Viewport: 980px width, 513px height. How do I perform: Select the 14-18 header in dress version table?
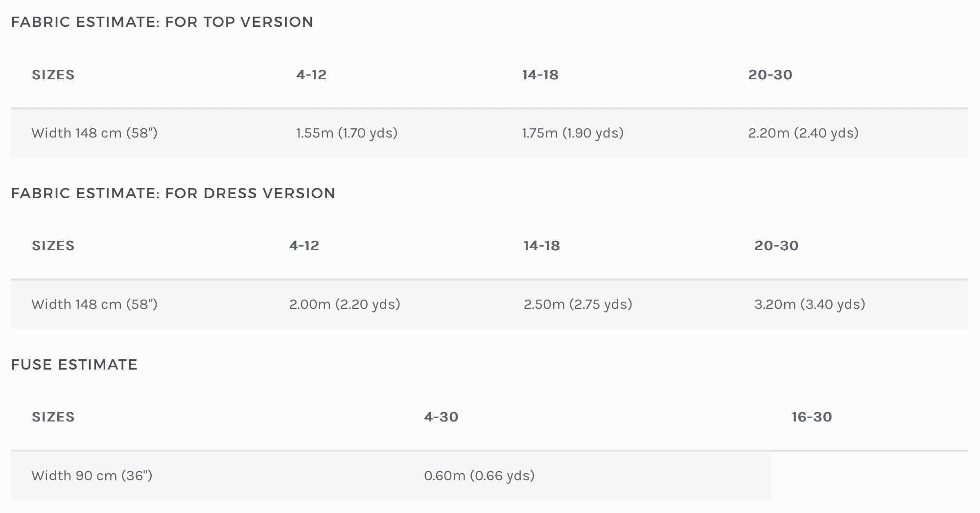[542, 246]
